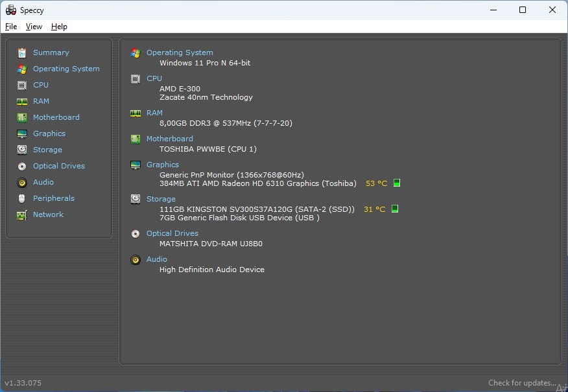Viewport: 568px width, 392px height.
Task: Click the Operating System heading link in summary
Action: tap(180, 52)
